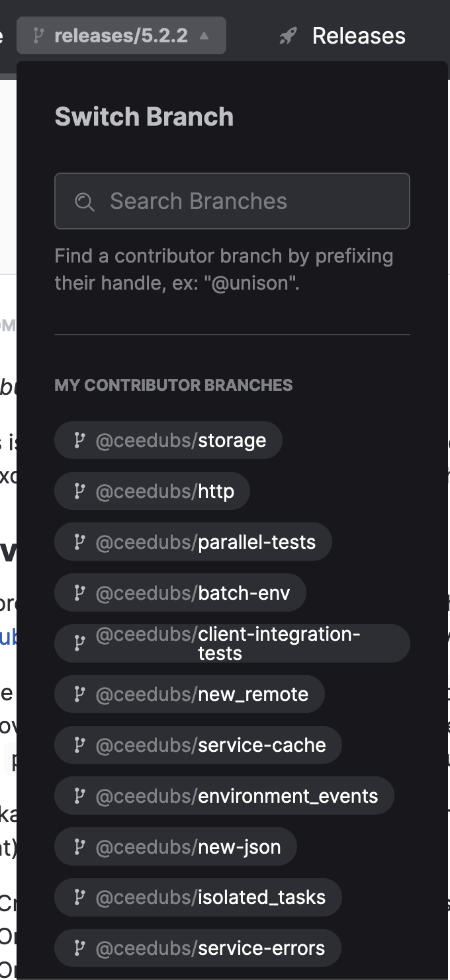
Task: Click the branch icon next to storage
Action: 79,440
